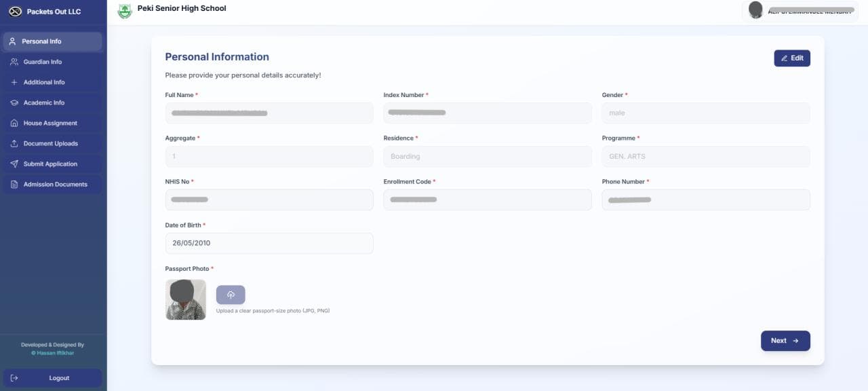Click the 'Upload a clear passport-size photo' hint
The image size is (868, 391).
coord(273,311)
